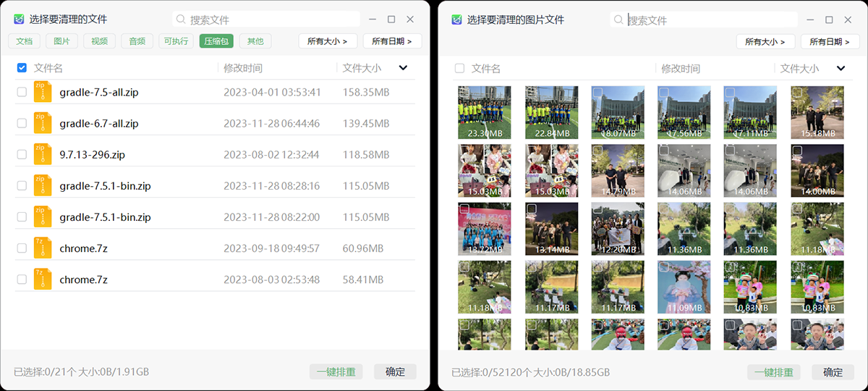The width and height of the screenshot is (868, 391).
Task: Click the zip icon next to gradle-6.7-all.zip
Action: tap(43, 124)
